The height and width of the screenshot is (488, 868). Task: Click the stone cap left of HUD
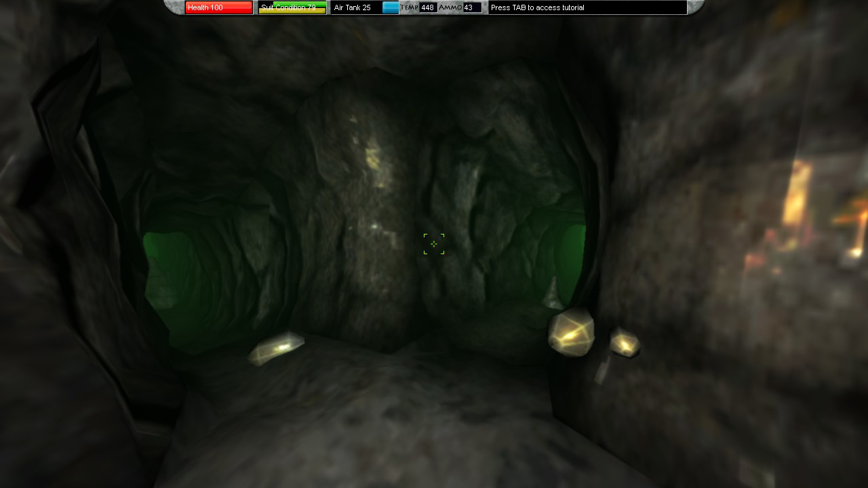pyautogui.click(x=174, y=7)
